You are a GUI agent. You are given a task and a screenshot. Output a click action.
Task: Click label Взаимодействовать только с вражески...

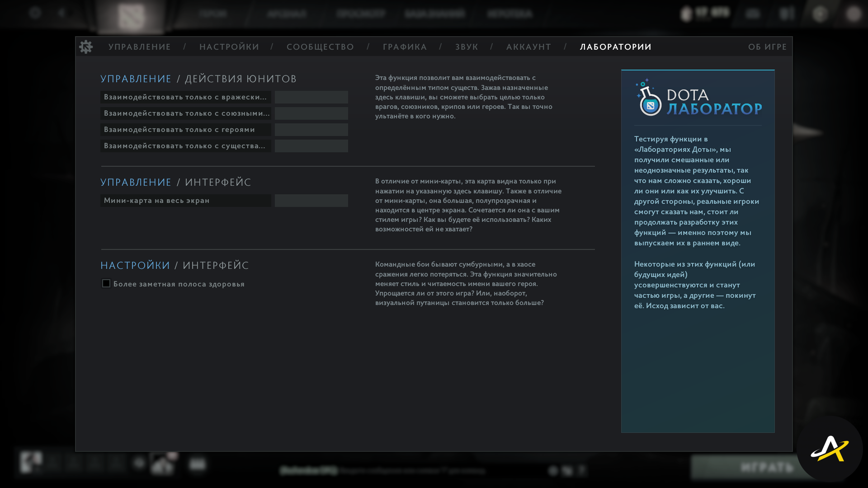click(186, 97)
